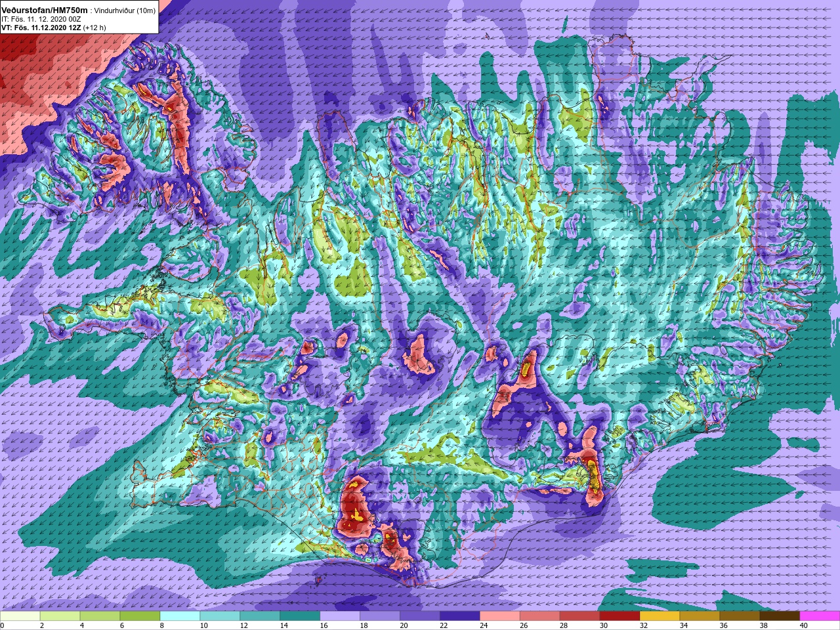
Task: Click the 16–18 lavender legend swatch
Action: (340, 616)
